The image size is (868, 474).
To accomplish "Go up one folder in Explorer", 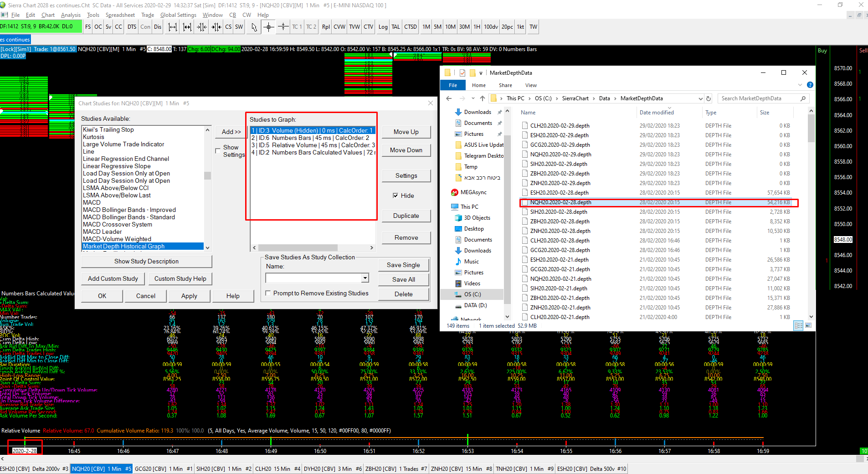I will [482, 98].
